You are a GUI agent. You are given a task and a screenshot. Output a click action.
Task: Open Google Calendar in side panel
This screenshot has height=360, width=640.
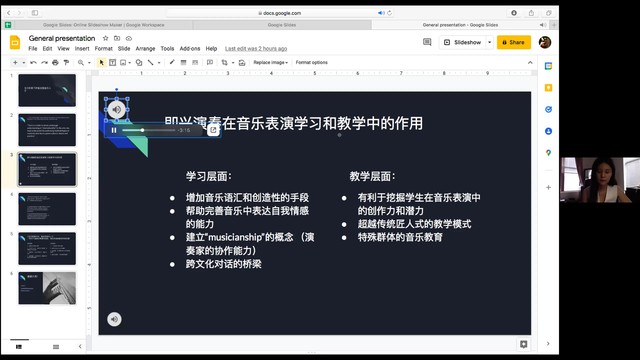(548, 66)
